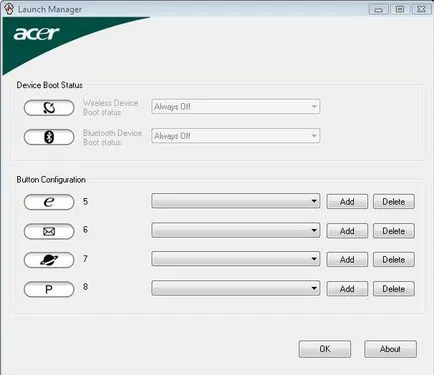Click Delete for button 8
434x375 pixels.
pyautogui.click(x=394, y=289)
